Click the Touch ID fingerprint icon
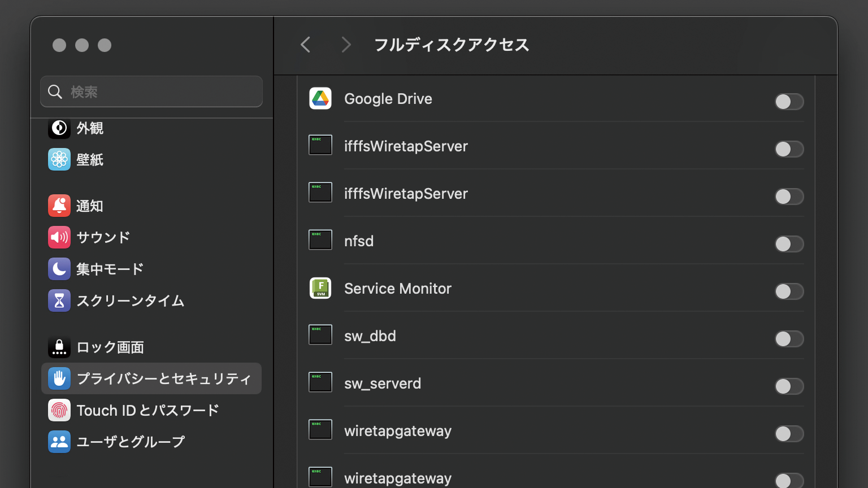 click(x=59, y=411)
